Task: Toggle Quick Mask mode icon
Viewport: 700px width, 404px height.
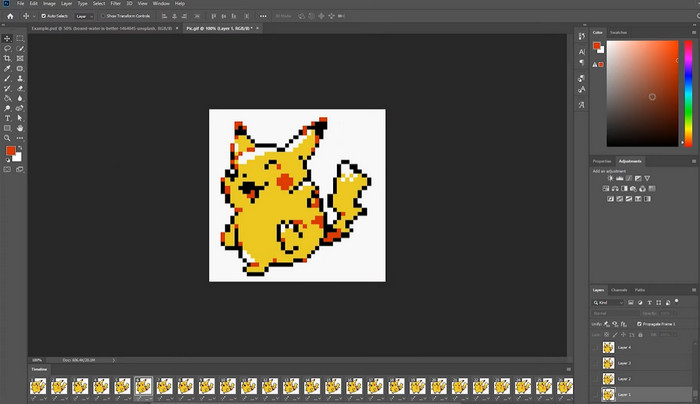Action: [7, 170]
